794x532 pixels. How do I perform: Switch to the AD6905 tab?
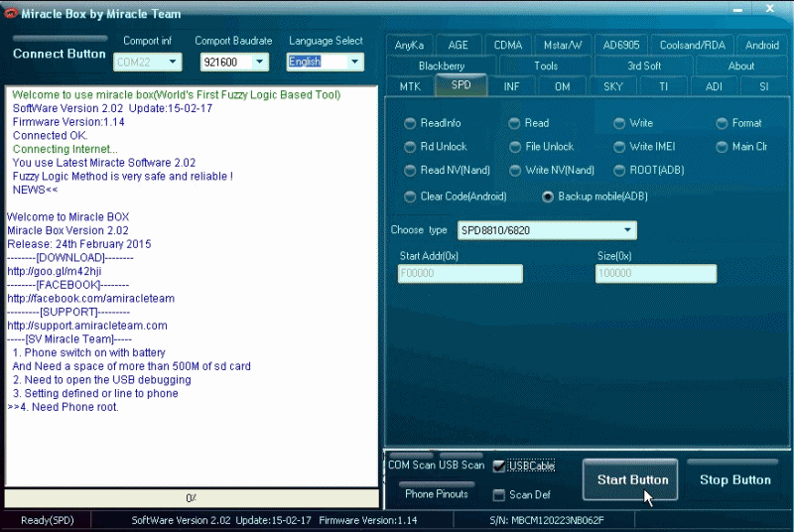tap(621, 45)
